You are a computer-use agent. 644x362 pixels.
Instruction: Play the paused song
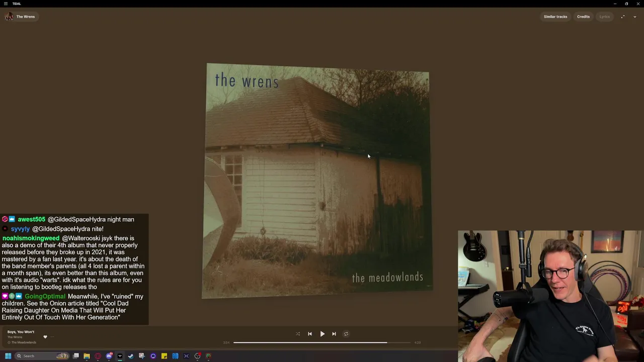coord(322,334)
